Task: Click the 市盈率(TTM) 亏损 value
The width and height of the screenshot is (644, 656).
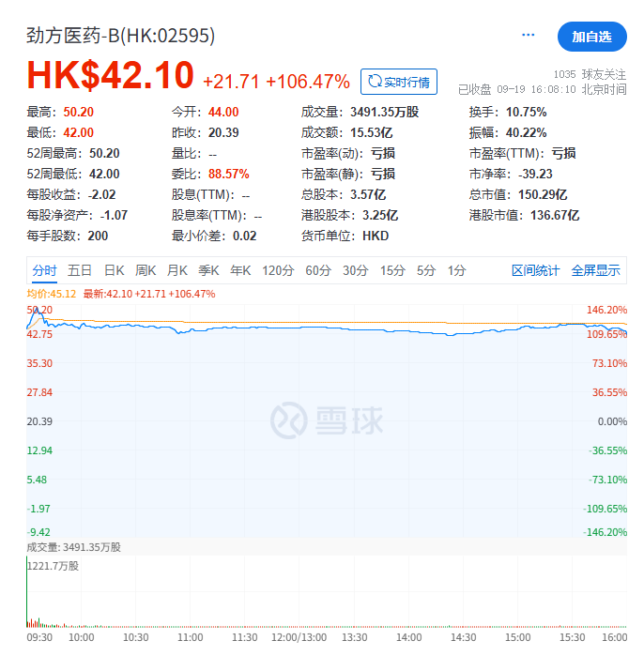Action: [x=563, y=154]
